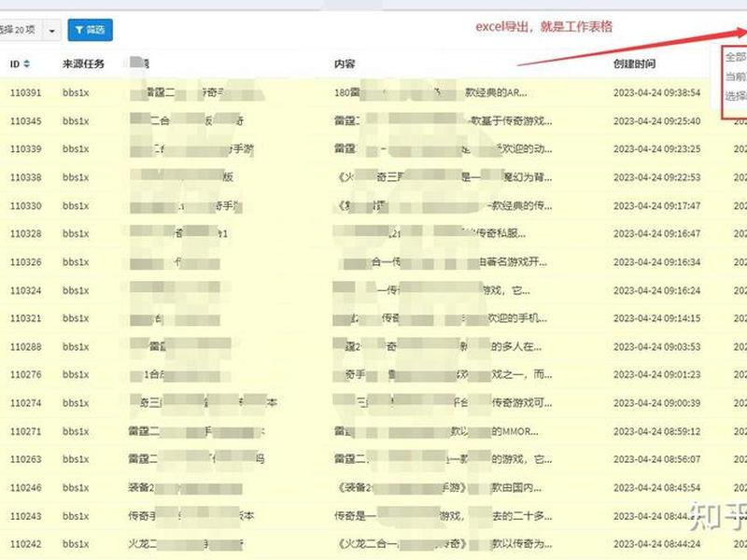
Task: Click timestamp 2023-04-24 08:59:12
Action: pyautogui.click(x=657, y=431)
